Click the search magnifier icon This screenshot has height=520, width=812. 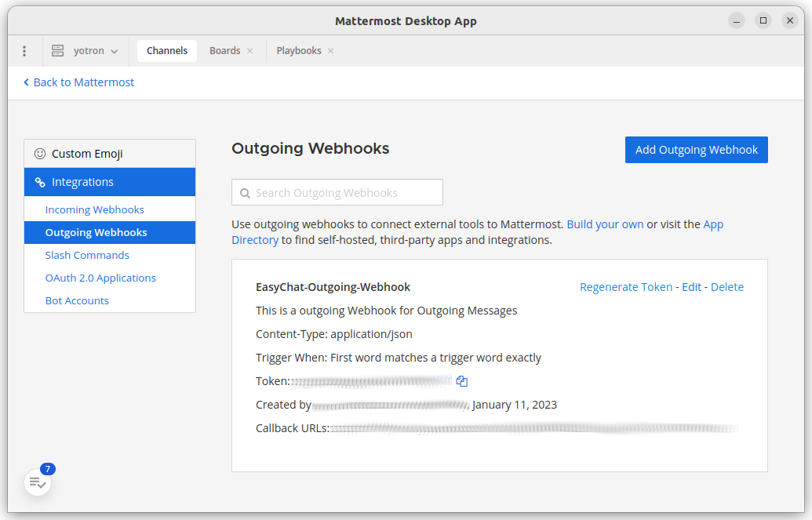(245, 193)
